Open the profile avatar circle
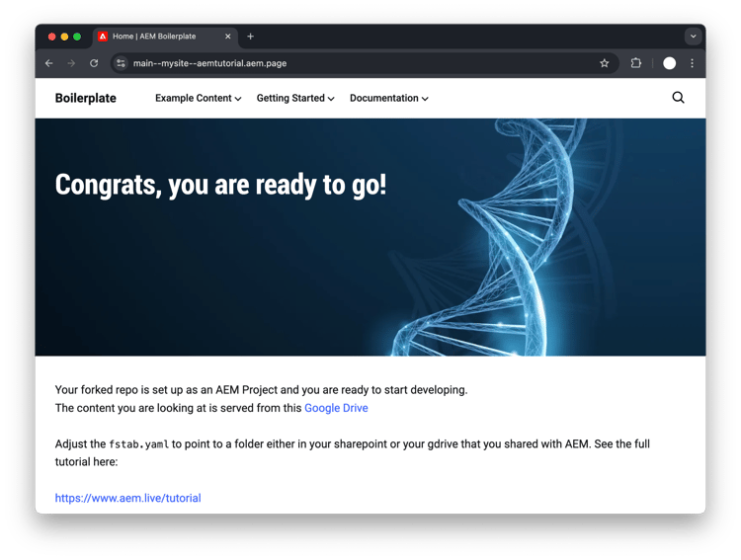741x560 pixels. (669, 63)
